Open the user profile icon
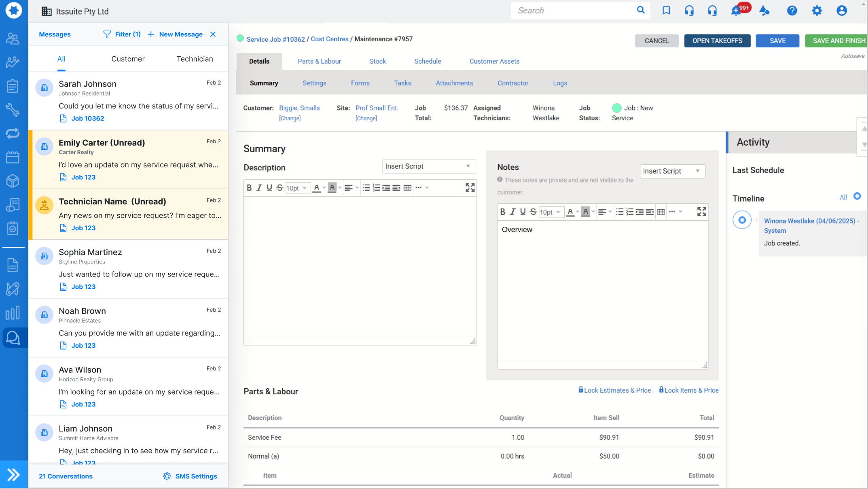Screen dimensions: 868x489 pyautogui.click(x=842, y=11)
